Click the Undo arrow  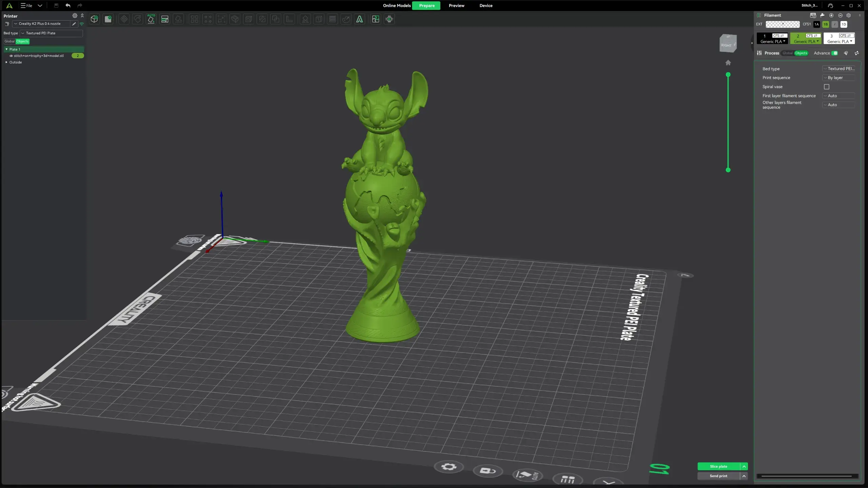(68, 5)
